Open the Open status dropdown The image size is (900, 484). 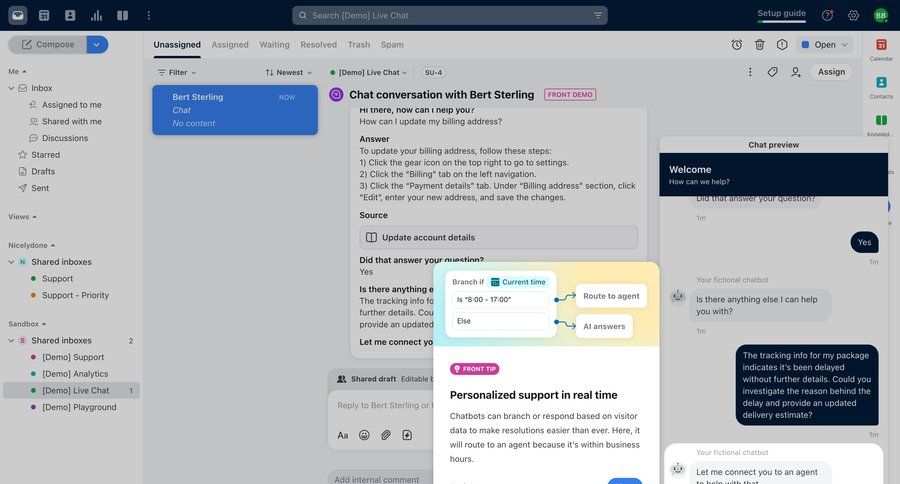(x=824, y=44)
